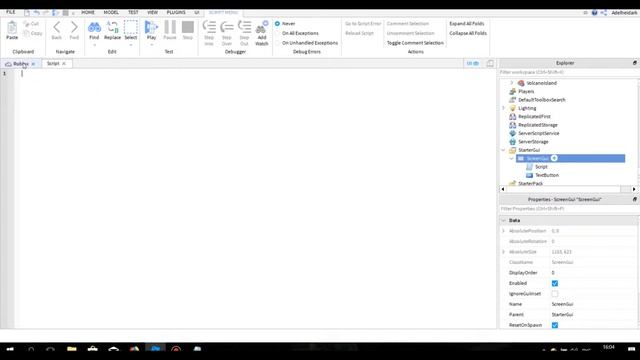This screenshot has height=360, width=640.
Task: Select the Script item under ScreenGui
Action: (x=541, y=167)
